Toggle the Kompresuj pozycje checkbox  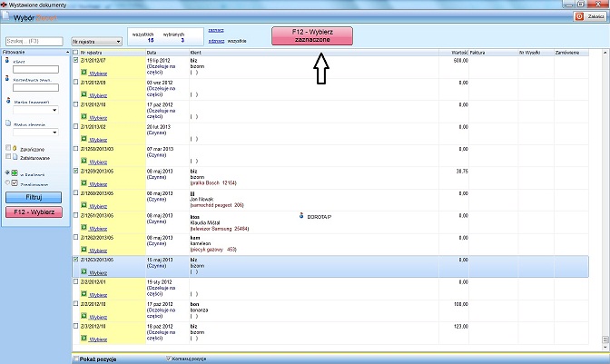[169, 359]
